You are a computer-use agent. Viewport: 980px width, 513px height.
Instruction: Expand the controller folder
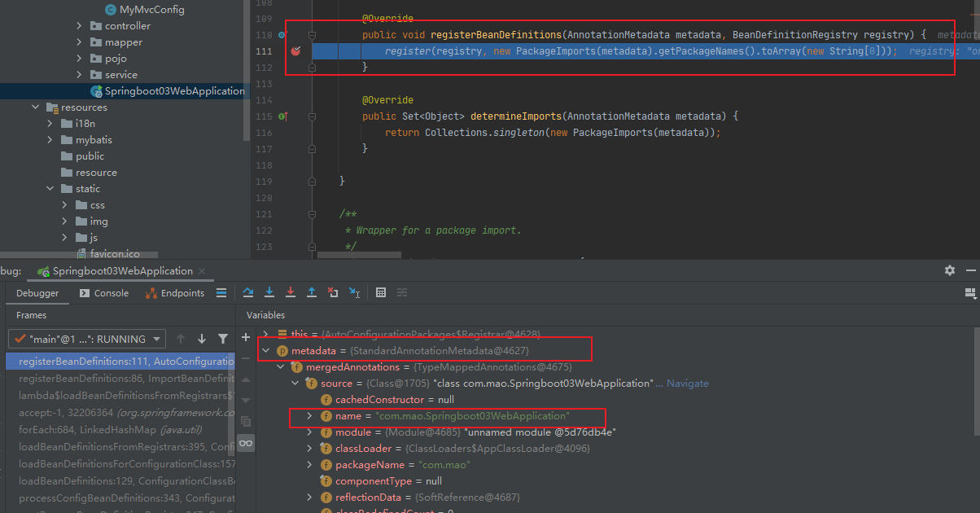80,26
